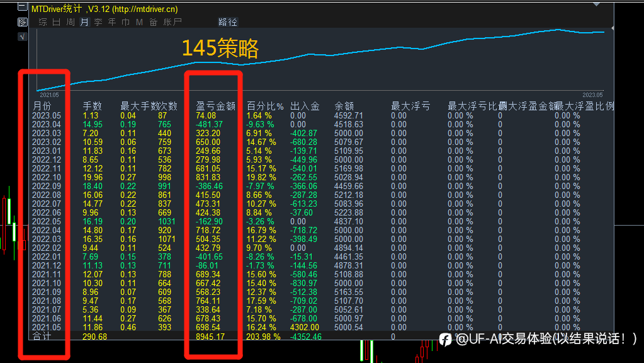Click the total percentage 203.98 %
The image size is (644, 363).
[263, 337]
